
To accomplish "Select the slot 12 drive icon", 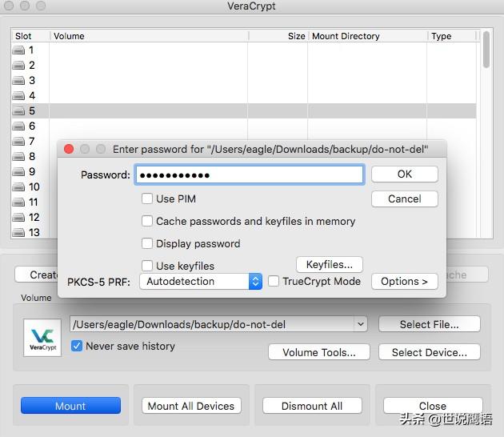I will [x=18, y=218].
